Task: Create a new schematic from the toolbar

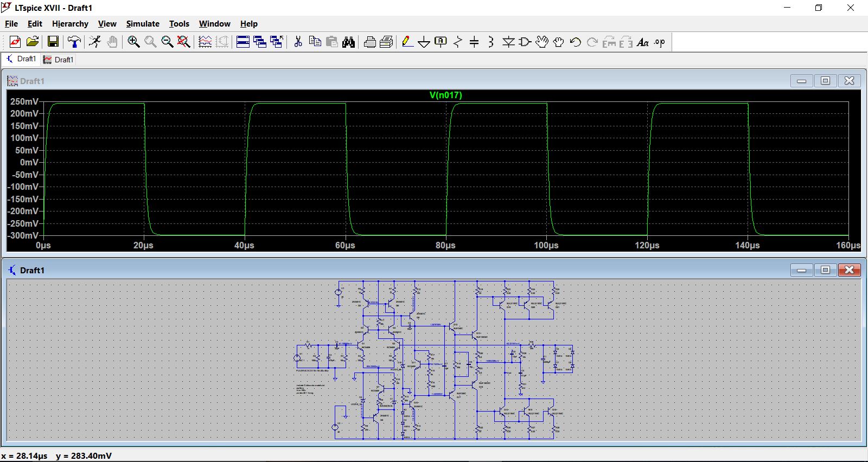Action: pyautogui.click(x=15, y=42)
